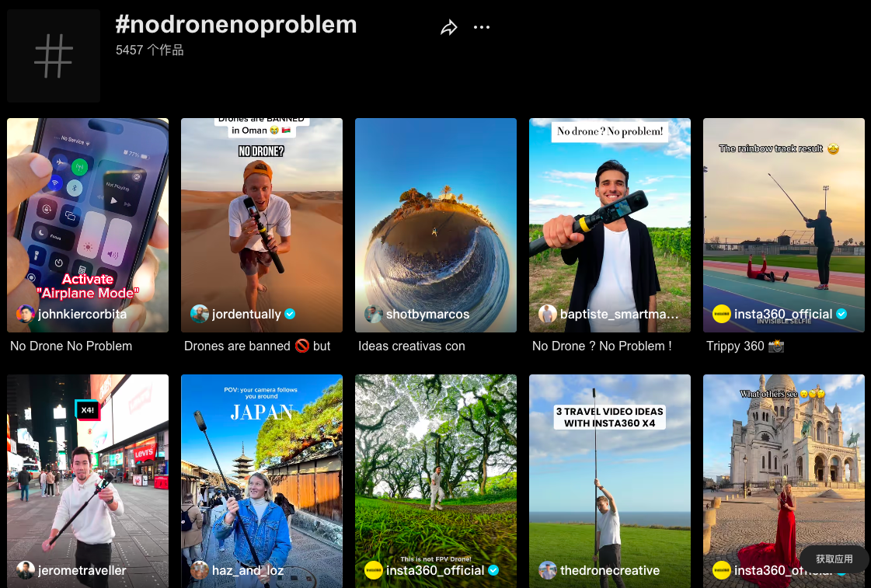This screenshot has height=588, width=871.
Task: Click verified badge on rainbow track video
Action: point(841,315)
